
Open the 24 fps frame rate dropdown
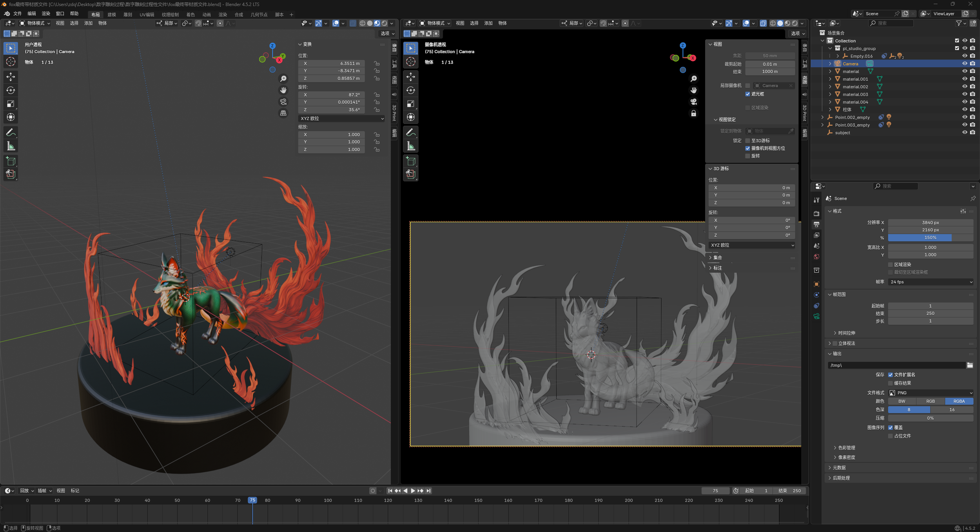tap(930, 282)
